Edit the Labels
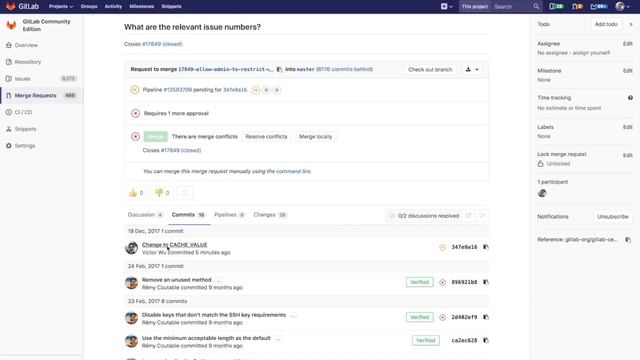This screenshot has height=360, width=640. pos(627,127)
